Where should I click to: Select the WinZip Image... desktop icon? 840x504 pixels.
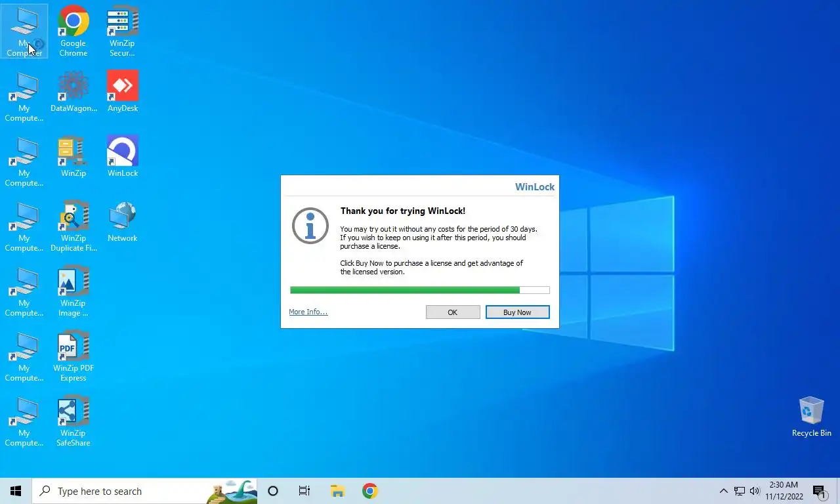coord(73,291)
